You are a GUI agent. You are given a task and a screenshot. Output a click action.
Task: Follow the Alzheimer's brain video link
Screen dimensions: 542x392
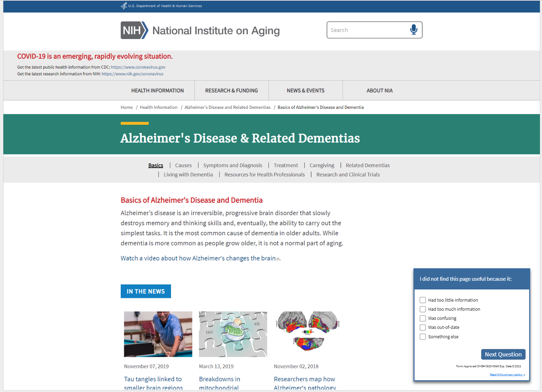[198, 258]
